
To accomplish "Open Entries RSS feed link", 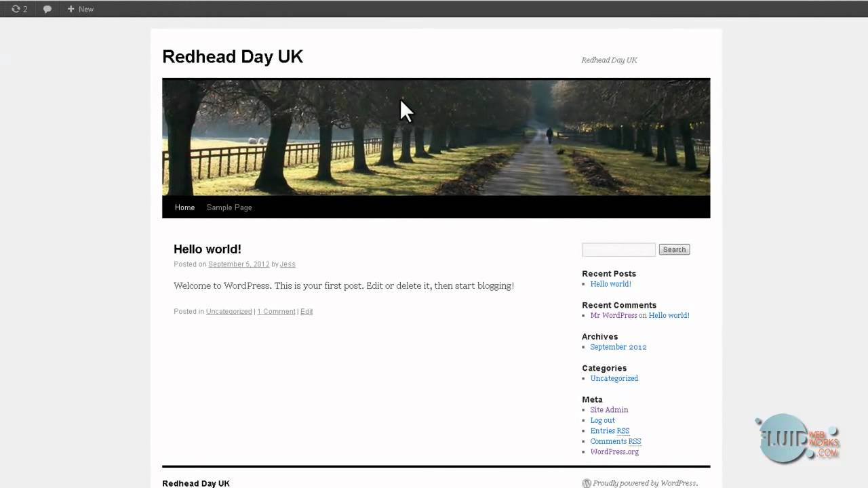I will 610,431.
